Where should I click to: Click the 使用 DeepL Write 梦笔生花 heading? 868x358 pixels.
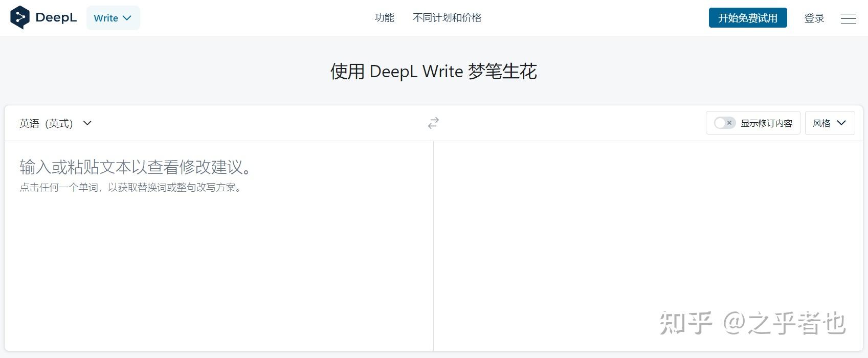click(434, 72)
